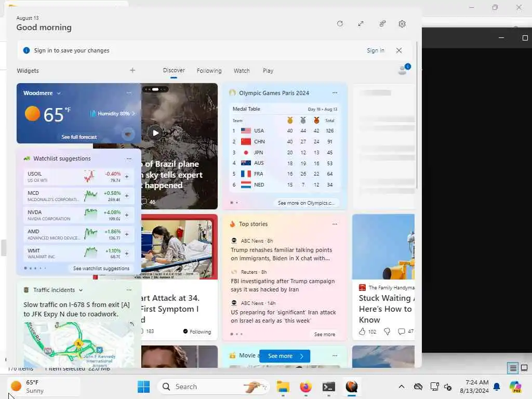Click See watchlist suggestions
The image size is (532, 399).
click(101, 269)
